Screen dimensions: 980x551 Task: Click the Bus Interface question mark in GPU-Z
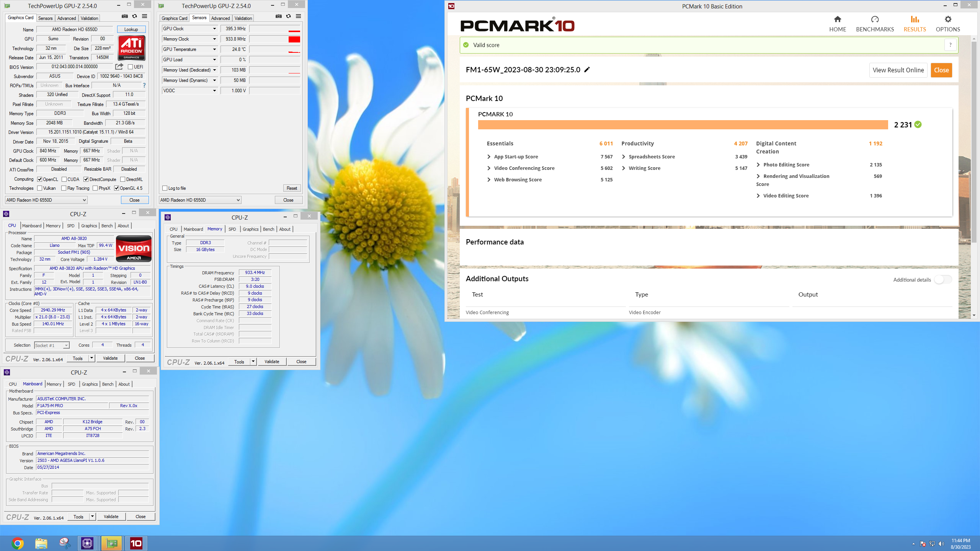pos(144,85)
